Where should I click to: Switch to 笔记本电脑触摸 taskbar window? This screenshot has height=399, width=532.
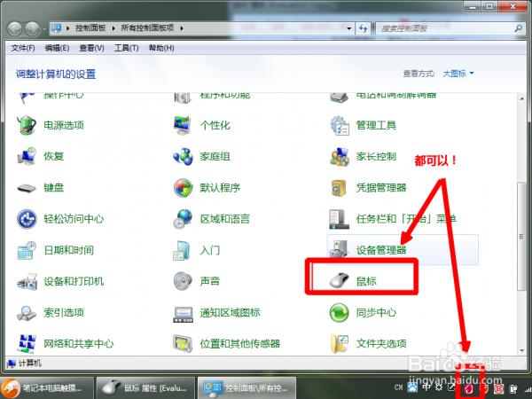click(x=47, y=387)
